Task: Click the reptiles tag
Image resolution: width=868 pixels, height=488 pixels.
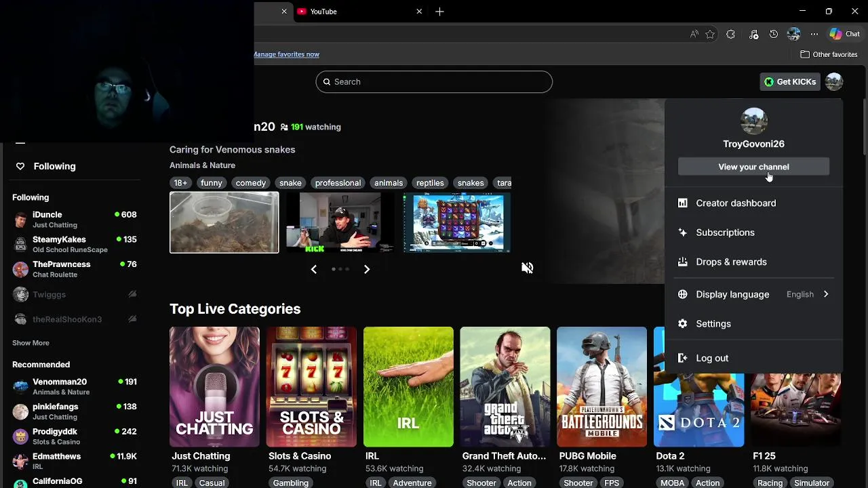Action: click(430, 183)
